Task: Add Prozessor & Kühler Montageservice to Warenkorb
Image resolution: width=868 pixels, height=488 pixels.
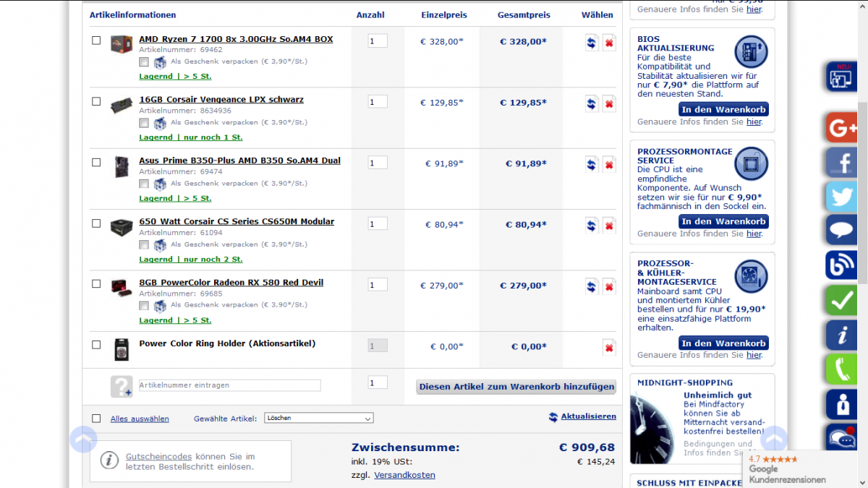Action: click(723, 343)
